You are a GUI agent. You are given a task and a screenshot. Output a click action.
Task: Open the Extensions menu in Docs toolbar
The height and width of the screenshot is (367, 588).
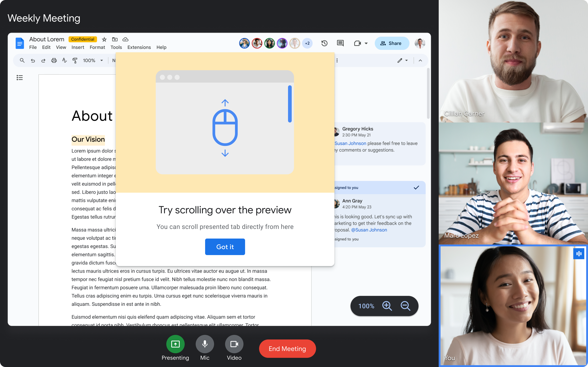(x=139, y=47)
